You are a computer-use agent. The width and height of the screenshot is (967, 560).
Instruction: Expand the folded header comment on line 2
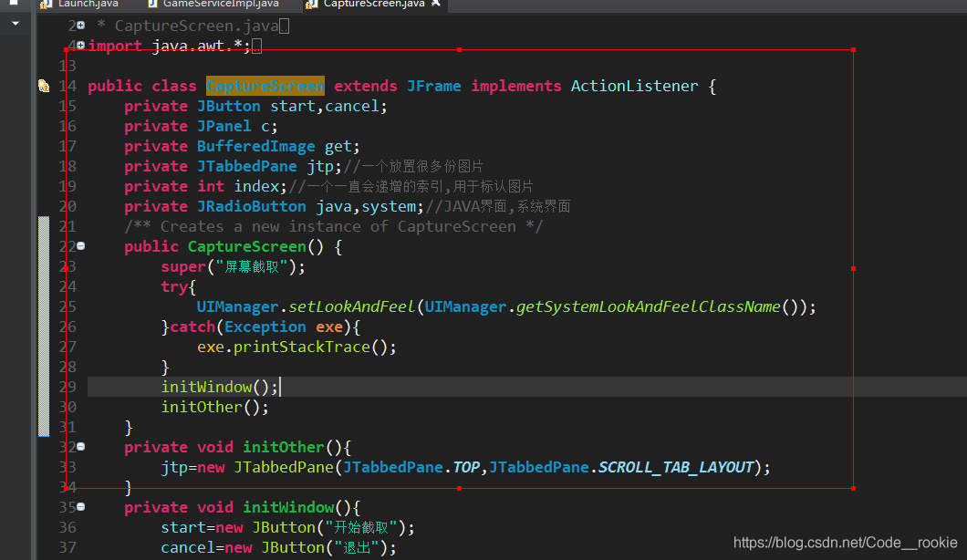coord(80,26)
